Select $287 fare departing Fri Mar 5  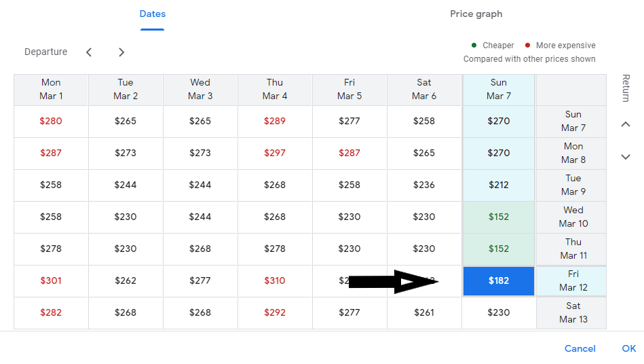click(349, 153)
